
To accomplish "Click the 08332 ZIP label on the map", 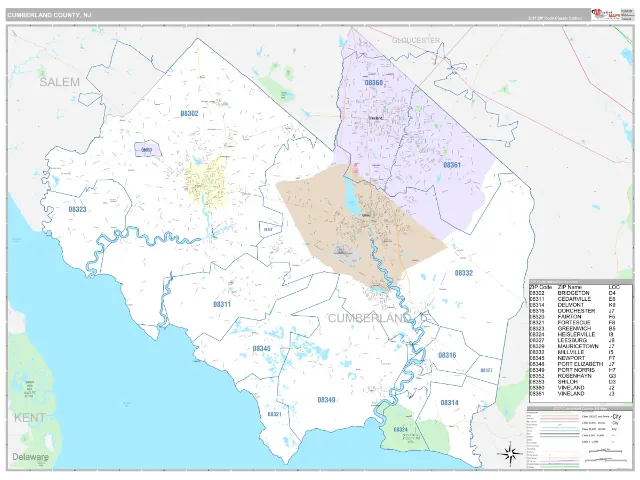I will click(464, 273).
